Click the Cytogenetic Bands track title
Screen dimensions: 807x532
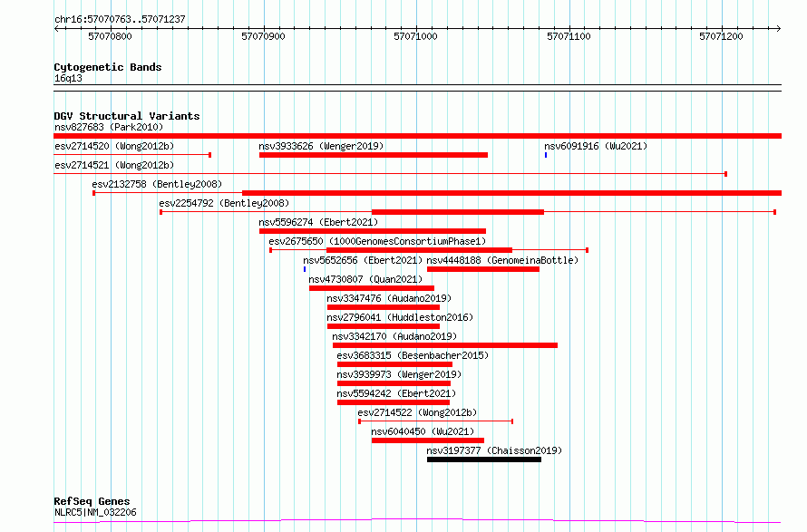[108, 67]
